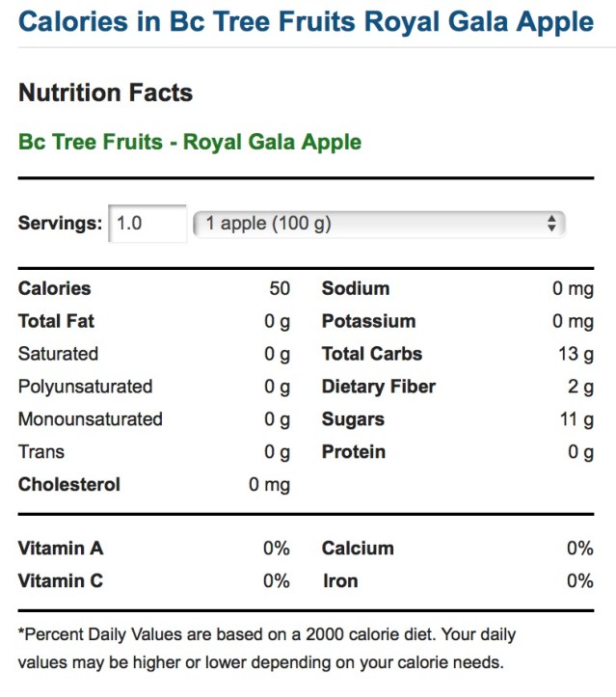Click the Calcium label
Image resolution: width=616 pixels, height=697 pixels.
[358, 549]
